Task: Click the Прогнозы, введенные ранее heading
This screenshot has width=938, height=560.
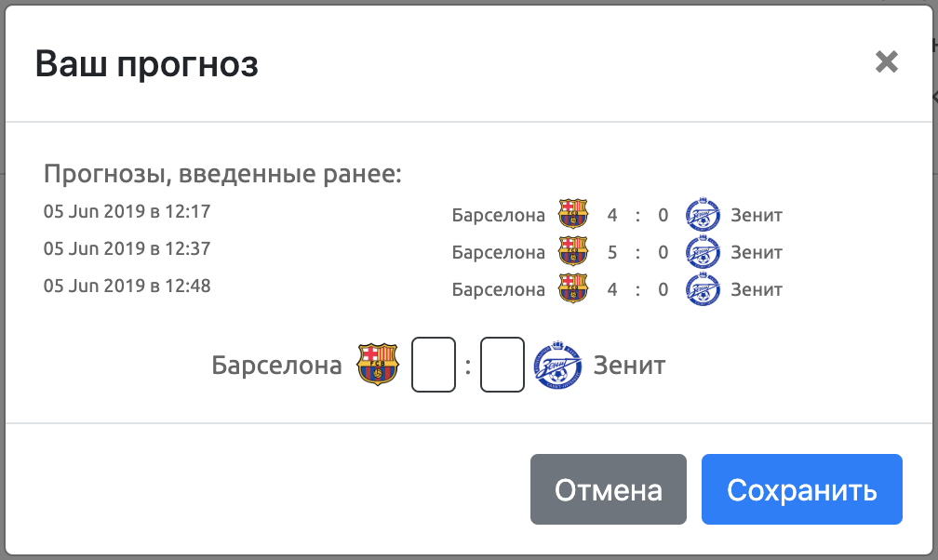Action: [x=222, y=174]
